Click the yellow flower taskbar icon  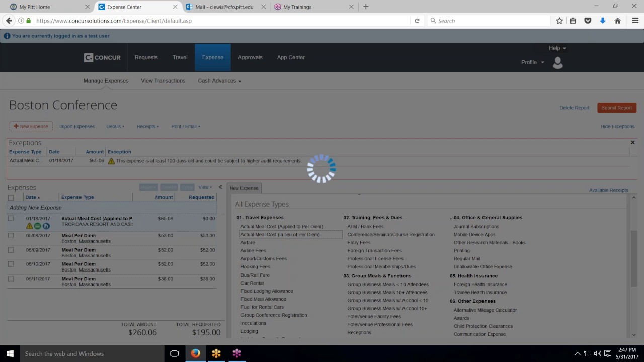coord(216,353)
